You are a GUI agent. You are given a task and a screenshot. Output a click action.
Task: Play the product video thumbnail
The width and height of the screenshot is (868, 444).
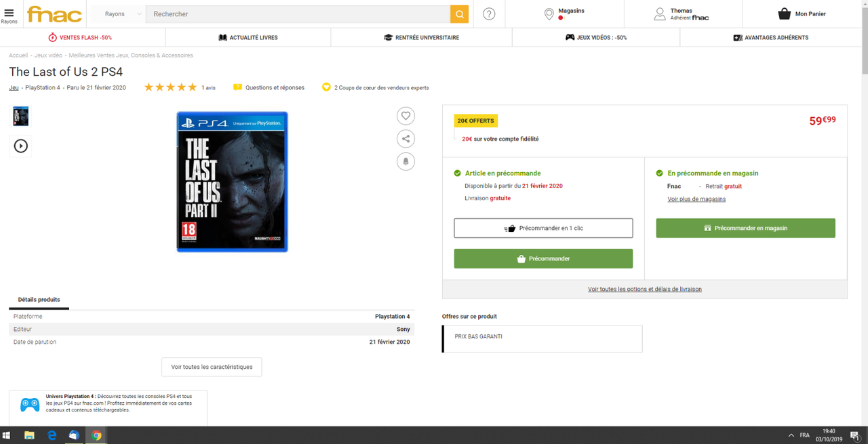[x=21, y=146]
